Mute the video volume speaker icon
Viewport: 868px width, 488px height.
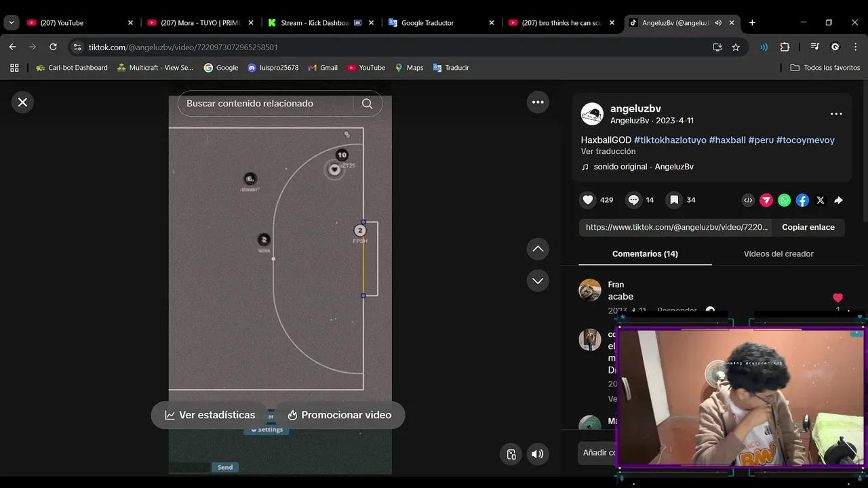point(537,454)
